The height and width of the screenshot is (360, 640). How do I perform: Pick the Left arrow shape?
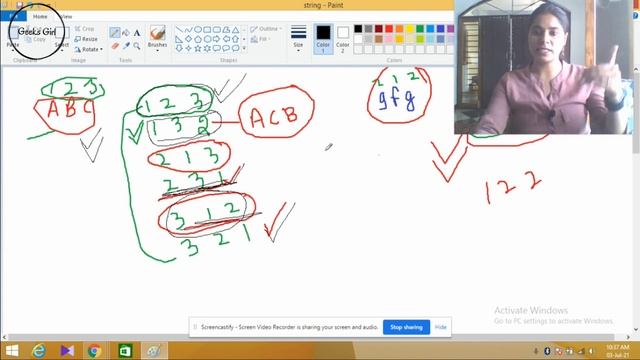227,39
